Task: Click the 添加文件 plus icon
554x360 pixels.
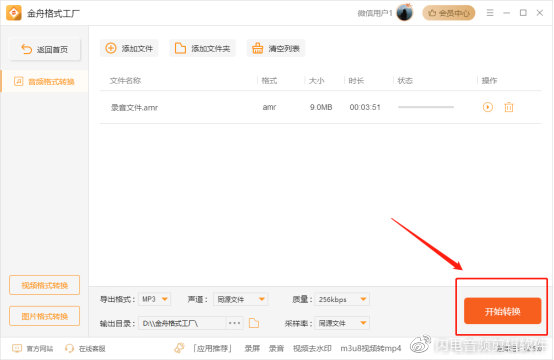Action: [x=111, y=48]
